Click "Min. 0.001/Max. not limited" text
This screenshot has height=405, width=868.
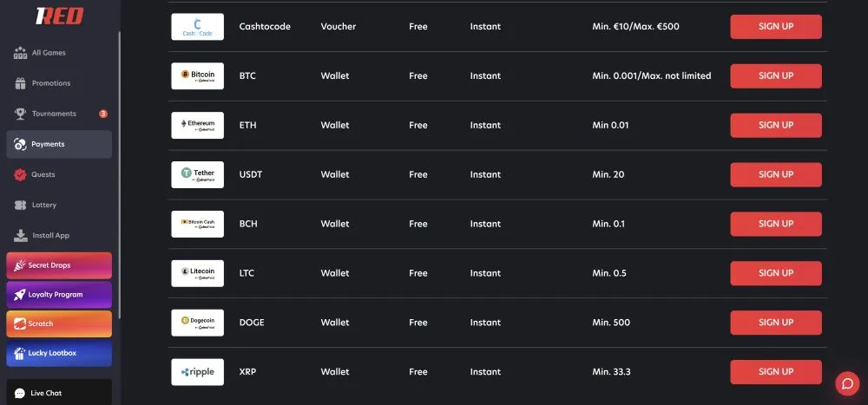(x=652, y=75)
